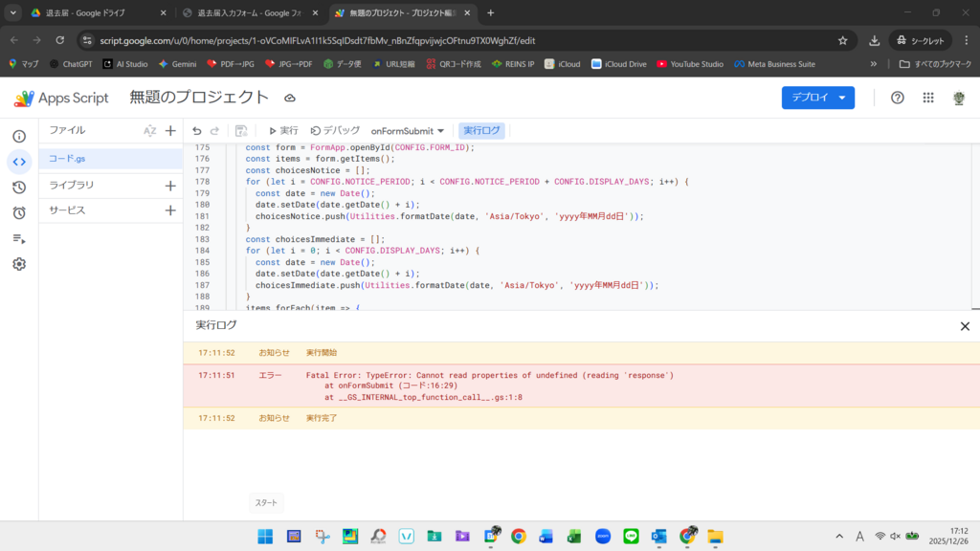This screenshot has width=980, height=551.
Task: Open the Triggers alarm clock icon
Action: pos(19,212)
